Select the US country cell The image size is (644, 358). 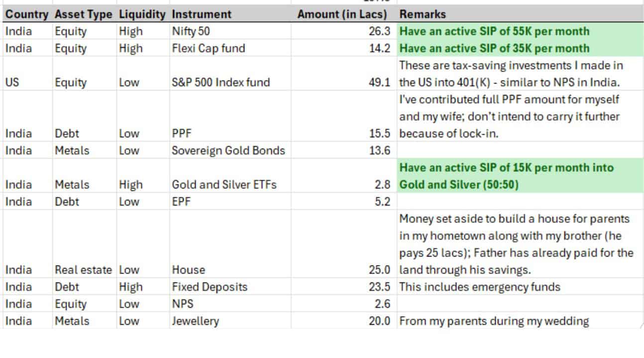pyautogui.click(x=12, y=82)
